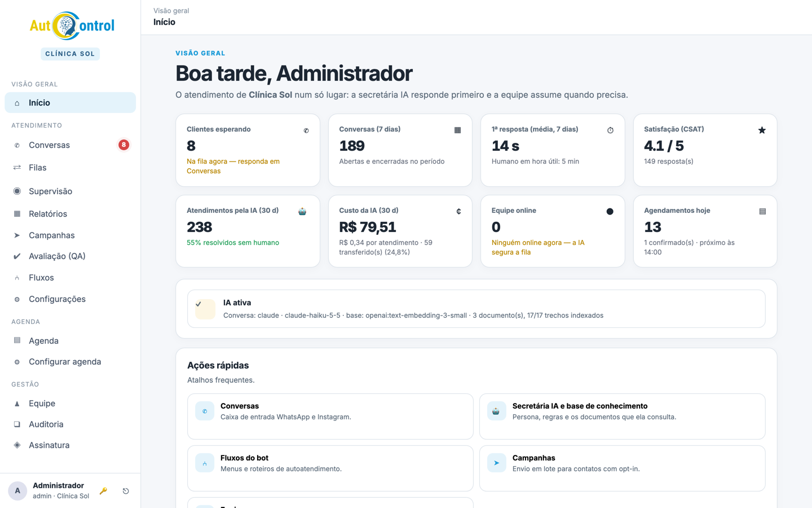The image size is (812, 508).
Task: Open the Fluxos do bot quick action
Action: [330, 468]
